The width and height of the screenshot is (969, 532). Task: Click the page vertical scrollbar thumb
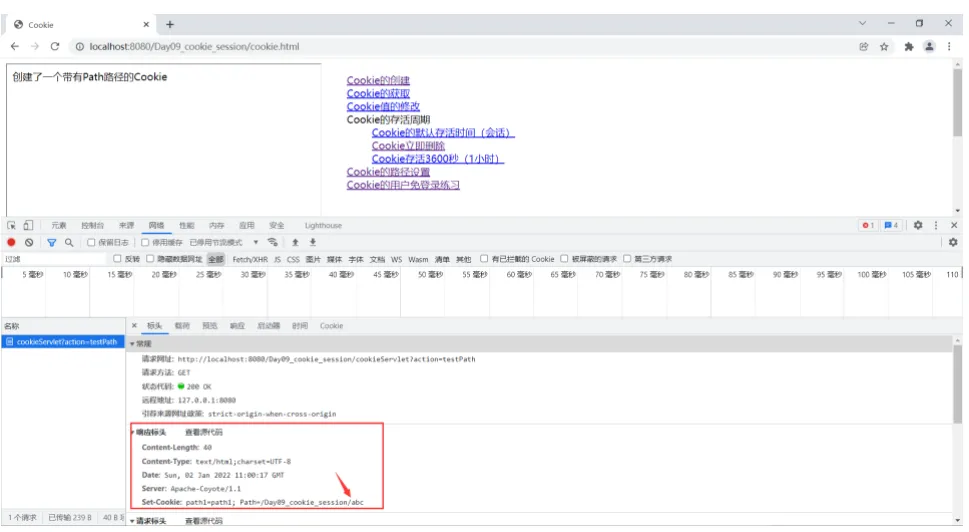[957, 103]
